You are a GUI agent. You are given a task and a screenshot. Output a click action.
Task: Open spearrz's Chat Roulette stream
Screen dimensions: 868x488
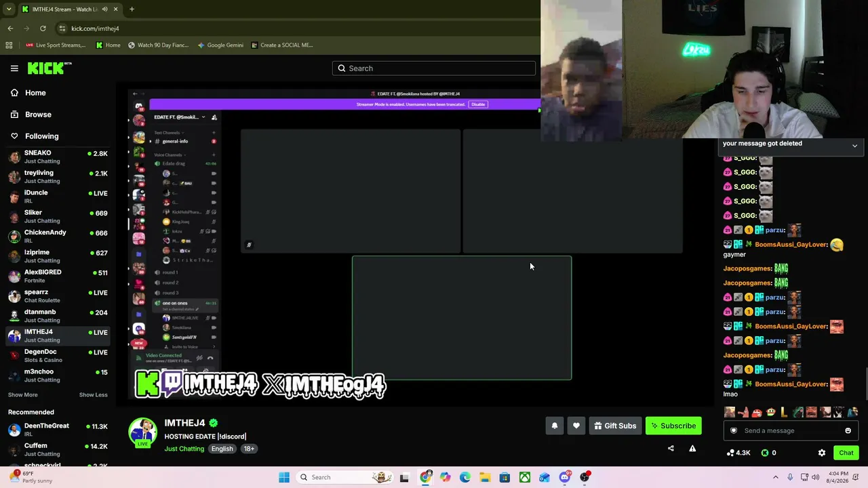click(x=58, y=296)
